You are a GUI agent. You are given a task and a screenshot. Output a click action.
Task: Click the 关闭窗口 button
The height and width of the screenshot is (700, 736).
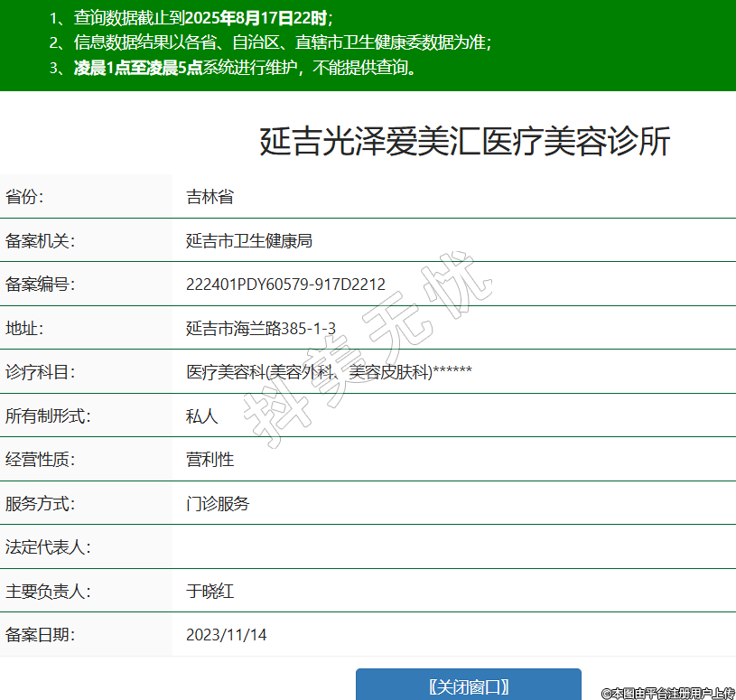(x=468, y=686)
